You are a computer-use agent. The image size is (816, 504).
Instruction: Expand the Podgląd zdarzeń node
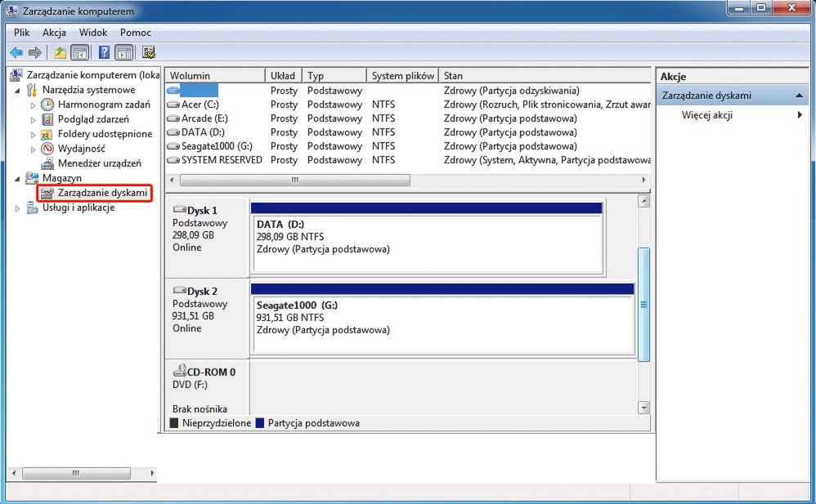point(33,119)
